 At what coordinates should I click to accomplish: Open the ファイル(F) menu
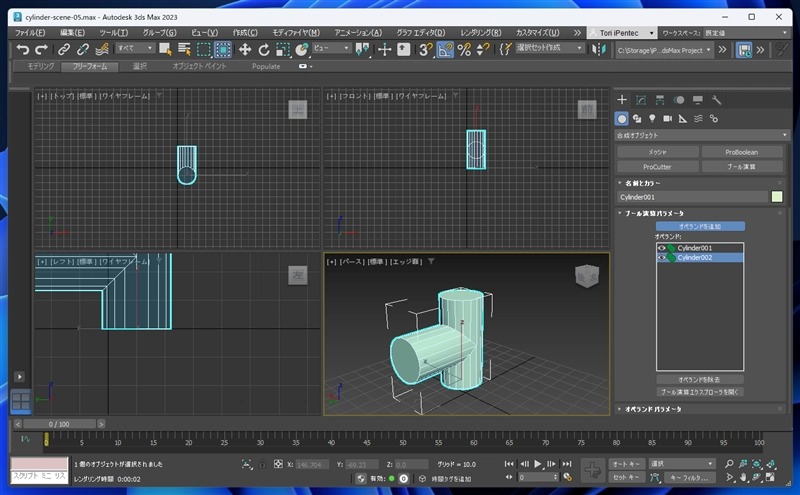30,33
